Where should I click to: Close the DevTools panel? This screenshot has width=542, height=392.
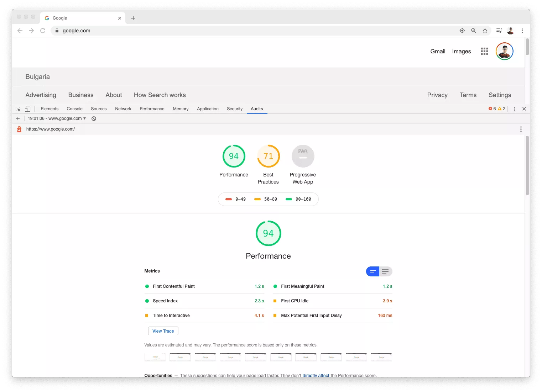[x=524, y=109]
